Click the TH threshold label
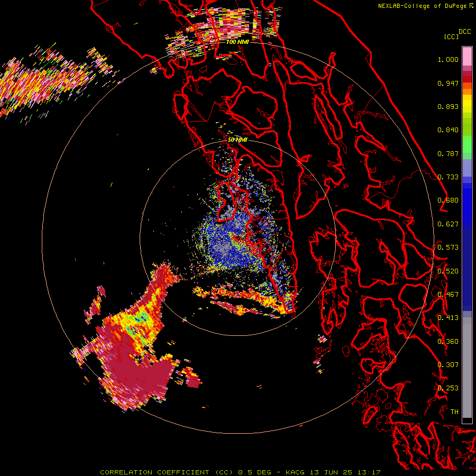The height and width of the screenshot is (476, 476). tap(454, 412)
